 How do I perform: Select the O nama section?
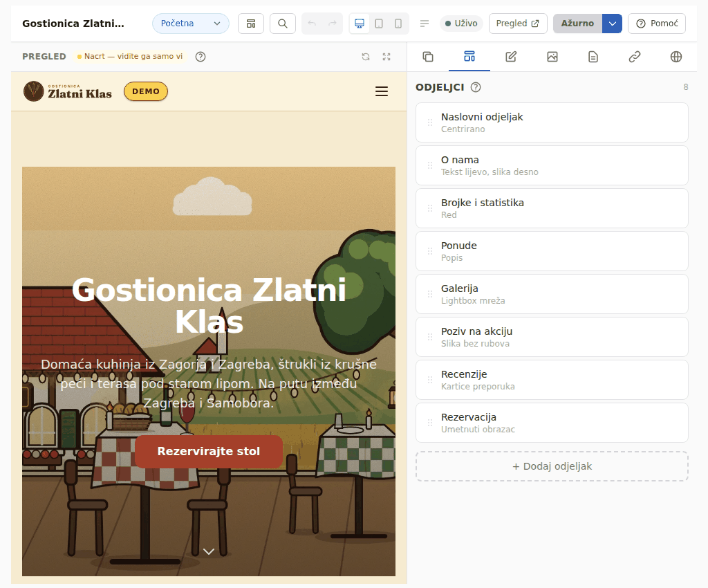pyautogui.click(x=552, y=165)
